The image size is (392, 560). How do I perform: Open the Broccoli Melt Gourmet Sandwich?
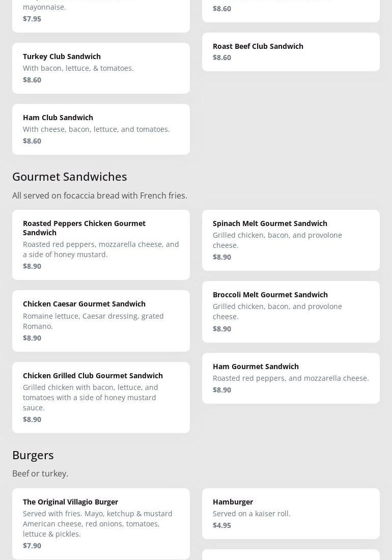pyautogui.click(x=291, y=311)
